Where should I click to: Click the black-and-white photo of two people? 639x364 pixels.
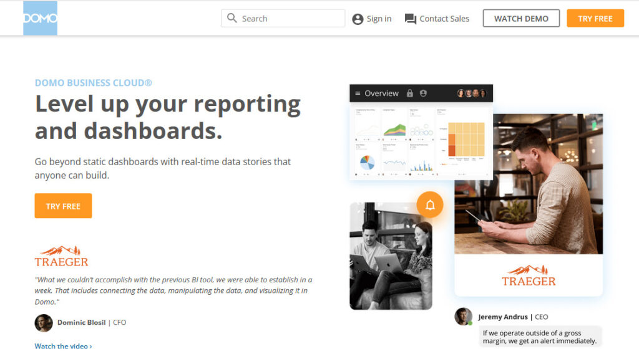tap(391, 256)
